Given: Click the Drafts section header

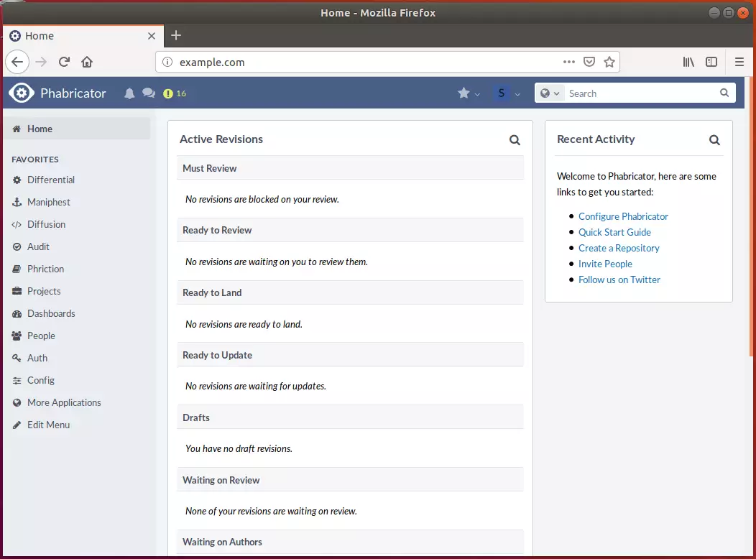Looking at the screenshot, I should pos(350,417).
